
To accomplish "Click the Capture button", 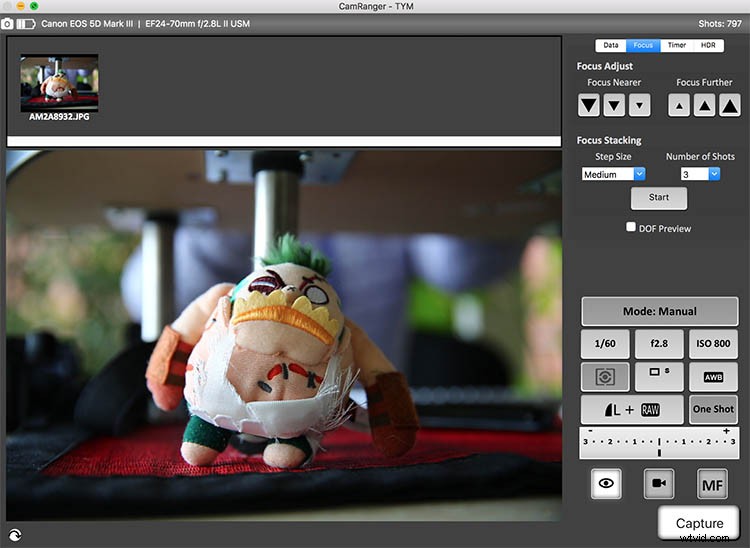I will pyautogui.click(x=699, y=523).
